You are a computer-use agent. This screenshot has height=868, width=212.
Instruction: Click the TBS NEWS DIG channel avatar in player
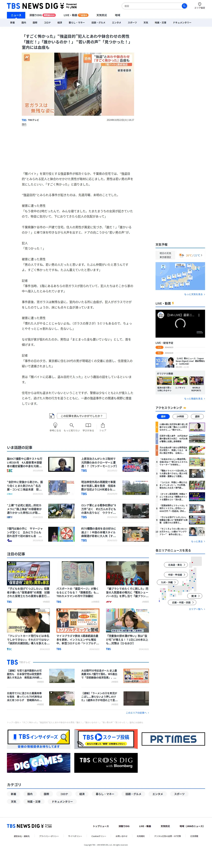point(161,315)
